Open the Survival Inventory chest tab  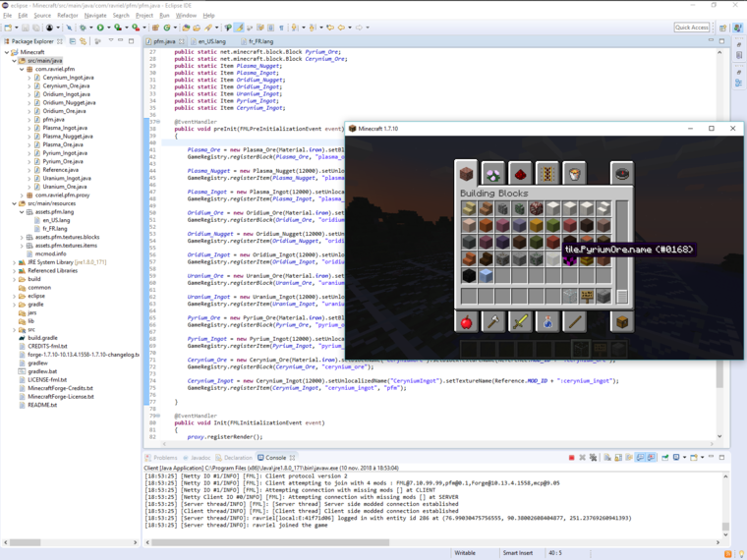click(621, 321)
